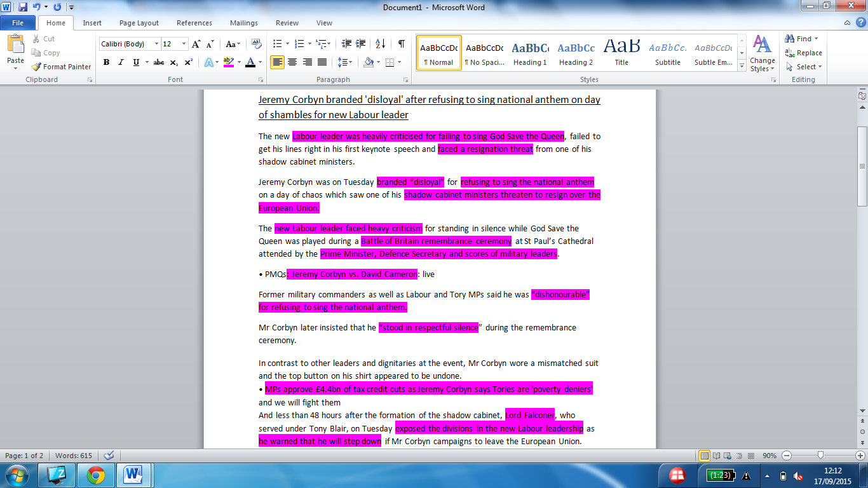Switch to the Page Layout tab
Image resolution: width=868 pixels, height=488 pixels.
click(139, 23)
